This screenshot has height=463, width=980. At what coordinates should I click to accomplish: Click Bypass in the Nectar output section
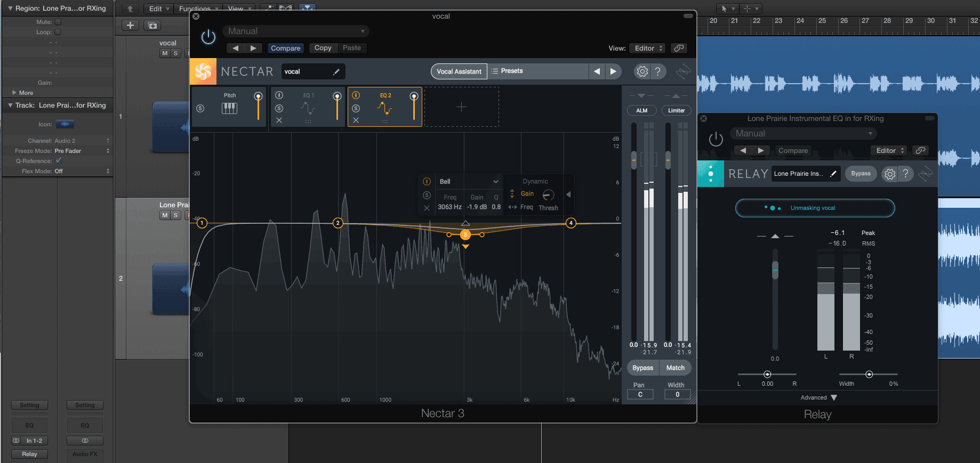[x=642, y=368]
